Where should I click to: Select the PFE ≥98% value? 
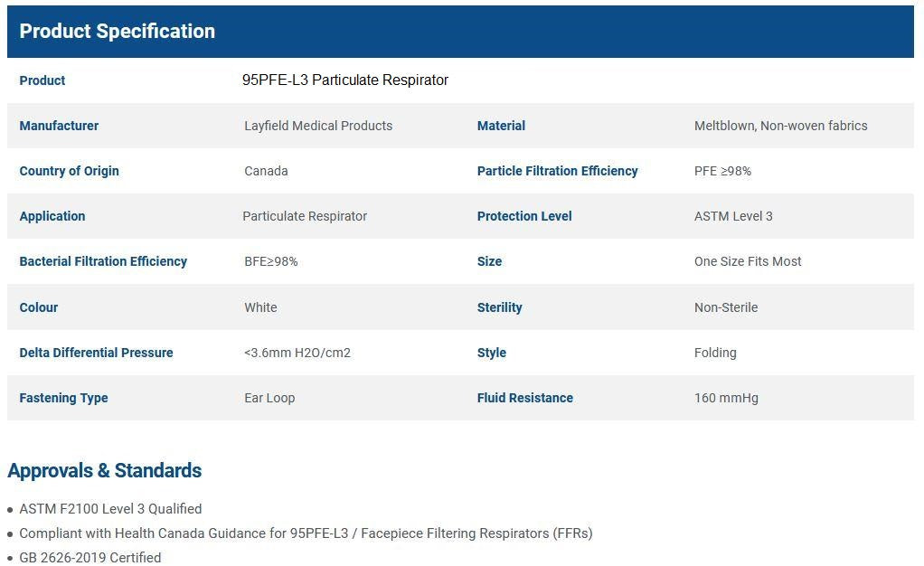pyautogui.click(x=722, y=171)
